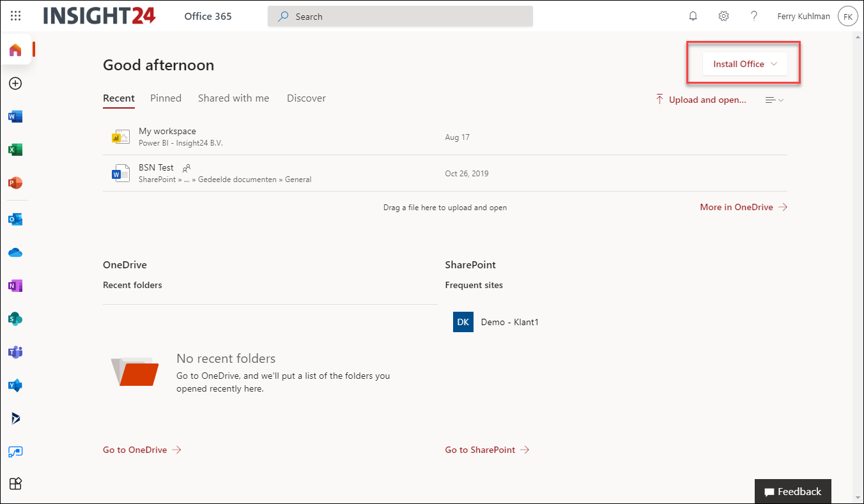Click the Create new plus icon
Image resolution: width=864 pixels, height=504 pixels.
pos(15,83)
